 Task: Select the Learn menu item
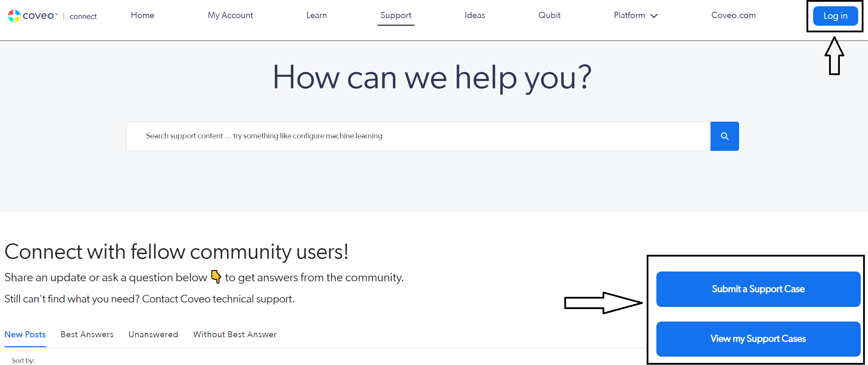tap(316, 15)
